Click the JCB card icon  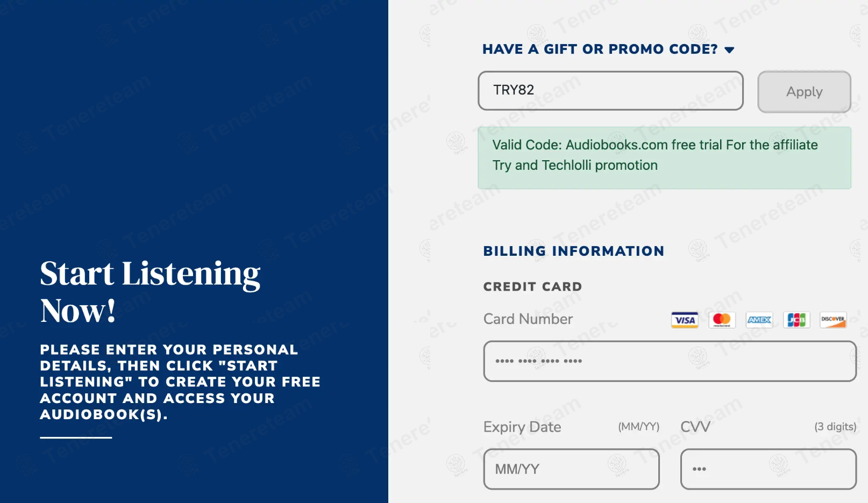(x=796, y=320)
